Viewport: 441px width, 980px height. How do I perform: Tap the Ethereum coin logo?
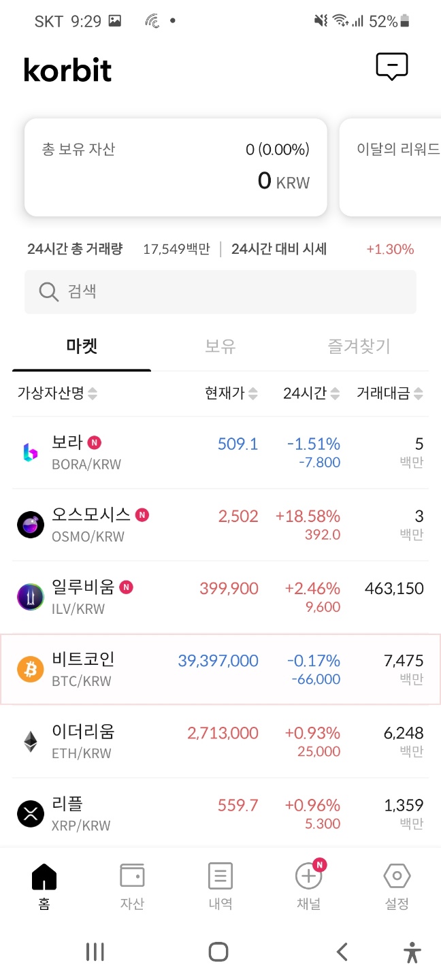click(31, 742)
